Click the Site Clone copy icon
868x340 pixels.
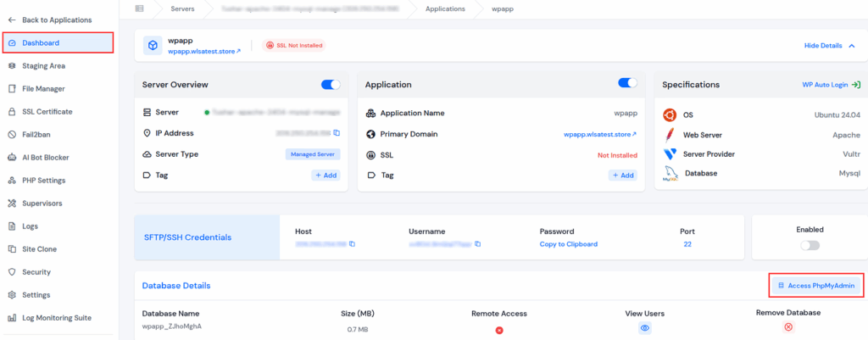point(12,249)
